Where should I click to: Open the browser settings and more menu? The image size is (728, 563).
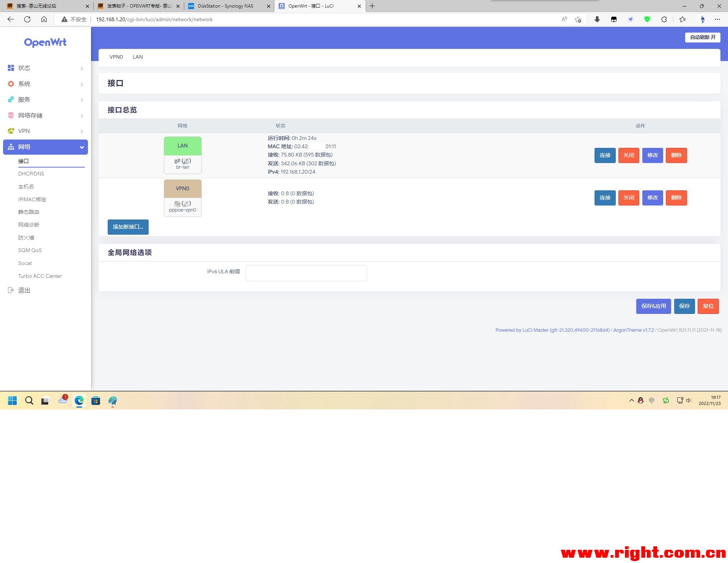click(x=717, y=19)
